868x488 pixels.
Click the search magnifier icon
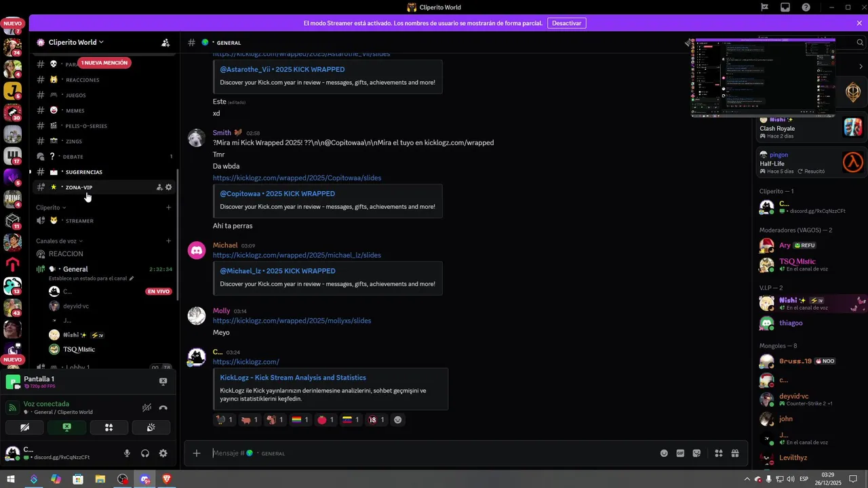(x=861, y=42)
